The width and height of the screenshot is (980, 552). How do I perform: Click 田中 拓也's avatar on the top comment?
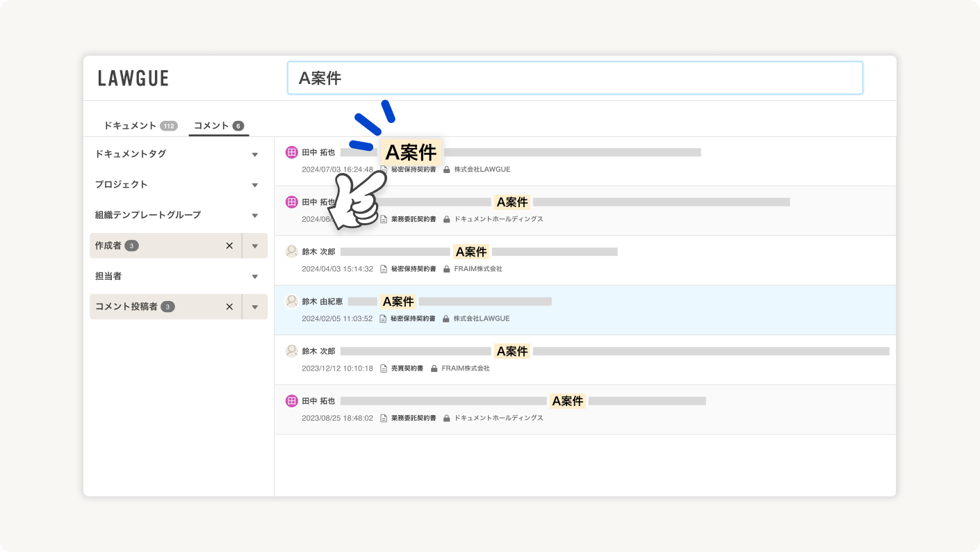tap(291, 152)
